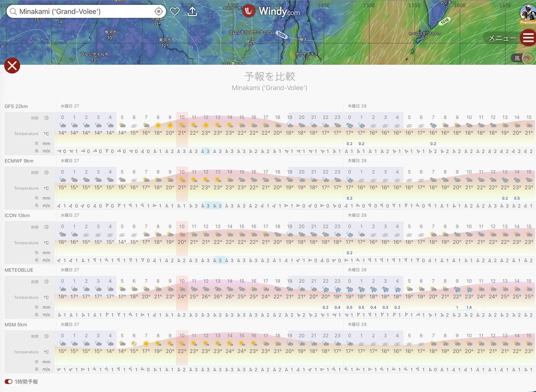Click the °C unit in the METEOBLUE row

46,297
